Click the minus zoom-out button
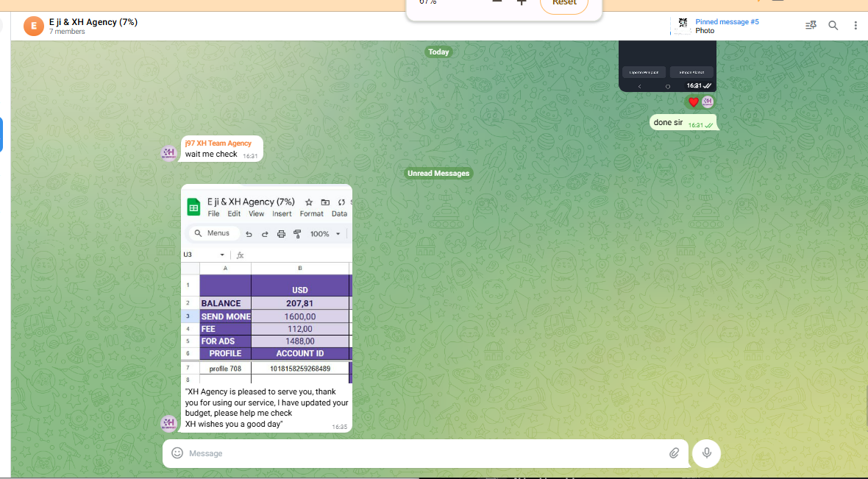This screenshot has width=868, height=479. pyautogui.click(x=497, y=3)
